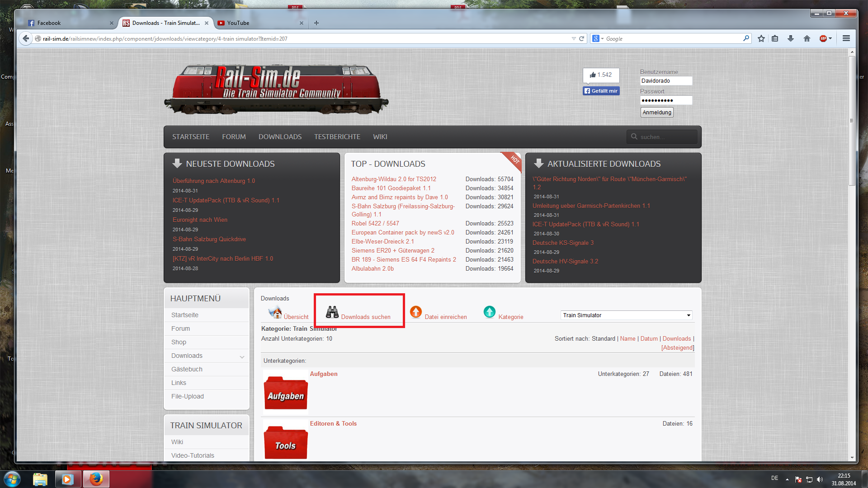Viewport: 868px width, 488px height.
Task: Open the Windows Start button
Action: pos(12,479)
